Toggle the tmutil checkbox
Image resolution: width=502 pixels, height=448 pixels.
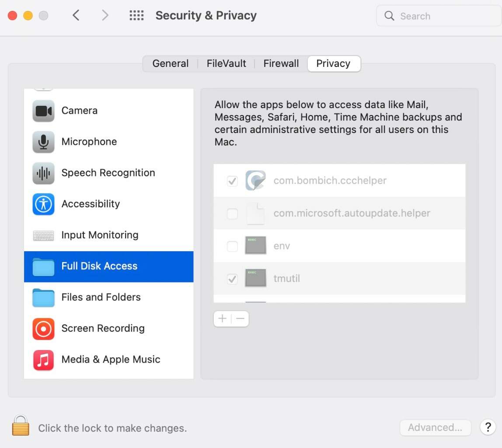tap(232, 279)
